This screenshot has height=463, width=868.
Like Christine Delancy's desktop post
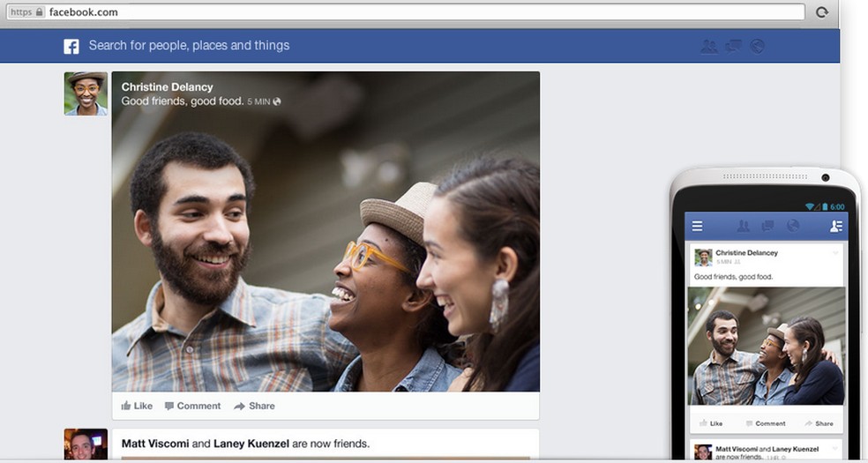137,406
